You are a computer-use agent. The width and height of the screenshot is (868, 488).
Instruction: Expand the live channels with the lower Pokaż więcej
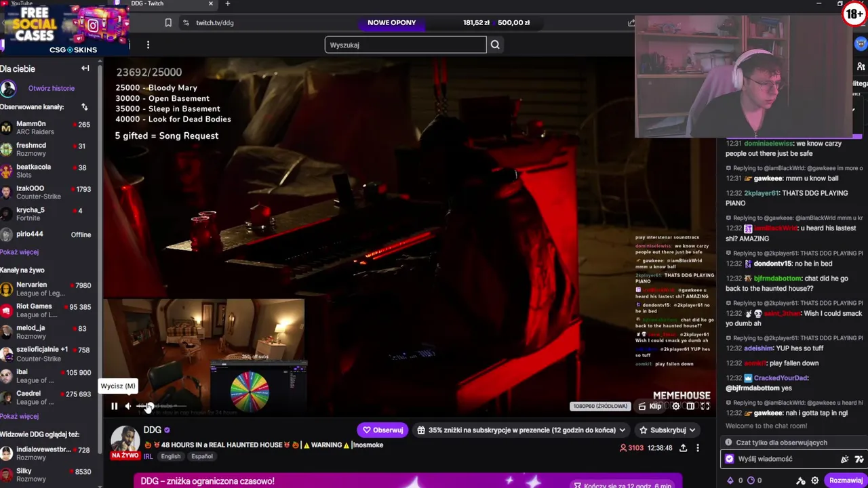(x=20, y=416)
